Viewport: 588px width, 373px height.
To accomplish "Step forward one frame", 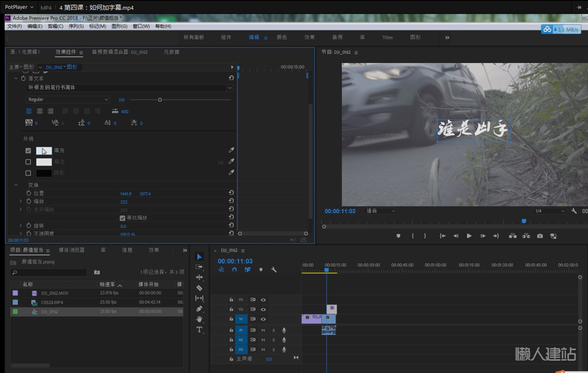I will point(483,236).
